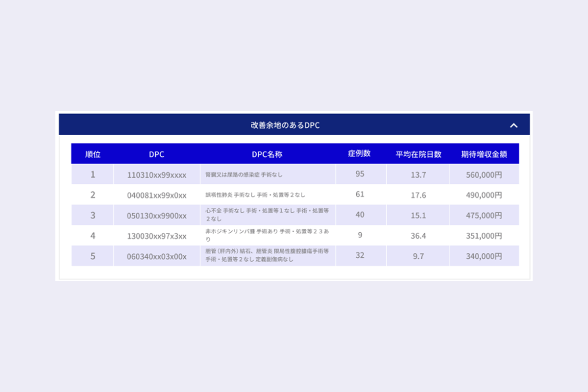
Task: Select DPC code 050130xx9900xx
Action: [157, 216]
